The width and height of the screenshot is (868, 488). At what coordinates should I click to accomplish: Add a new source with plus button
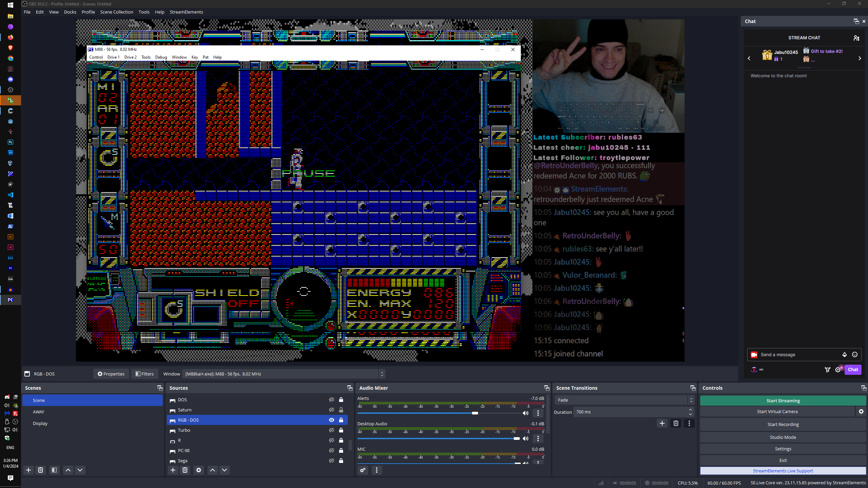pyautogui.click(x=173, y=470)
